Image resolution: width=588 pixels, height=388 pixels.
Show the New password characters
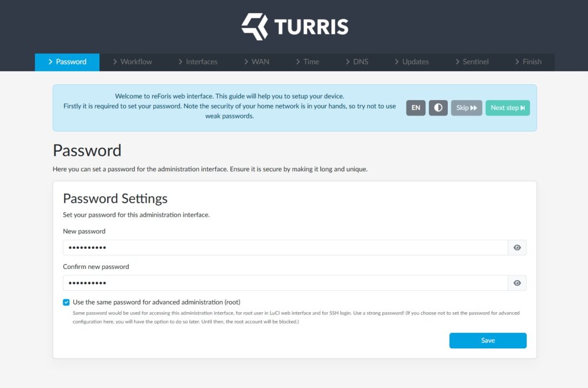click(517, 248)
